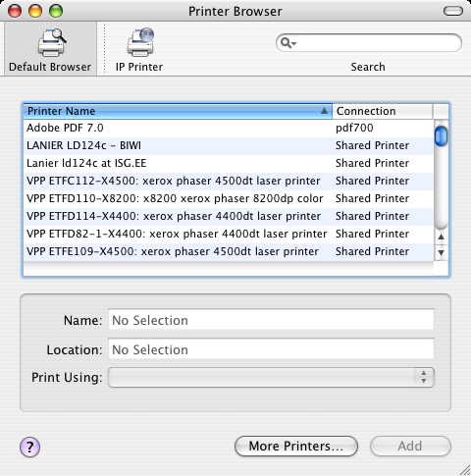The image size is (471, 476).
Task: Click the blue scrollbar thumb
Action: pos(441,136)
